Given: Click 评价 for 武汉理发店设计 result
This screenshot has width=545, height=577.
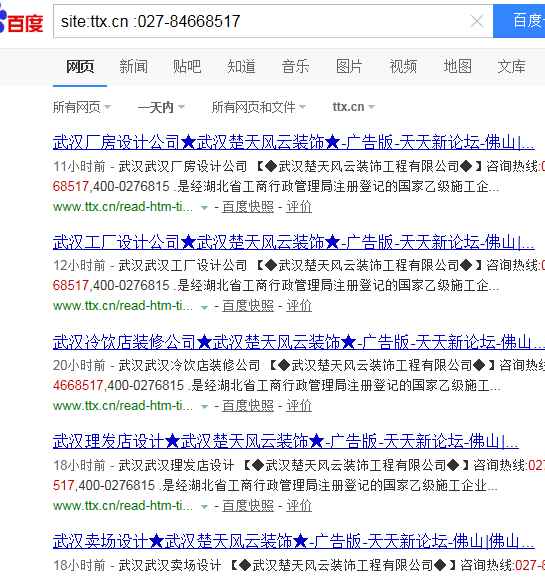Looking at the screenshot, I should pyautogui.click(x=299, y=506).
